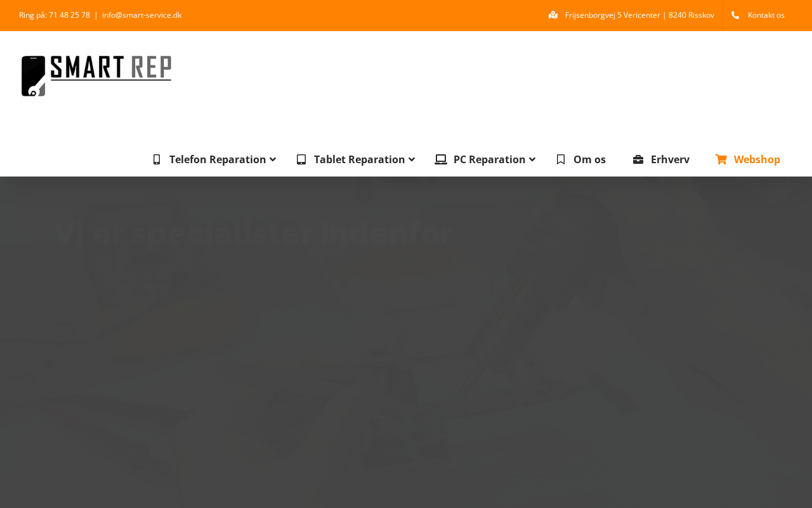Expand the Tablet Reparation dropdown chevron
The width and height of the screenshot is (812, 508).
point(412,159)
